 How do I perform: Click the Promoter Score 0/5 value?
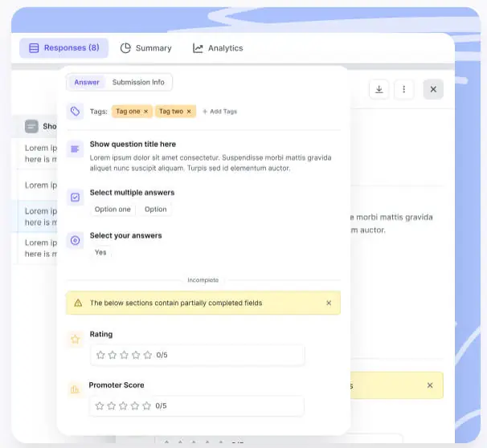[161, 405]
